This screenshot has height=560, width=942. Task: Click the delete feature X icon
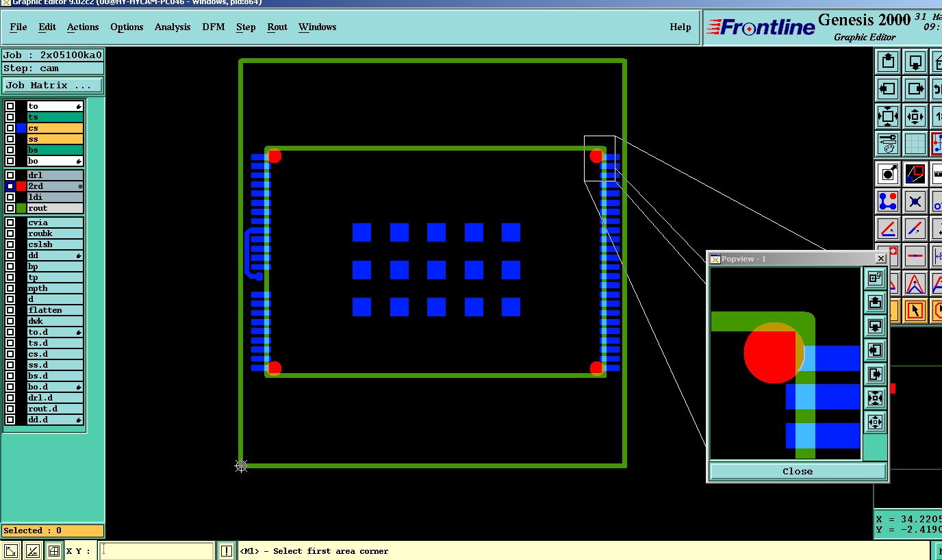pos(916,201)
